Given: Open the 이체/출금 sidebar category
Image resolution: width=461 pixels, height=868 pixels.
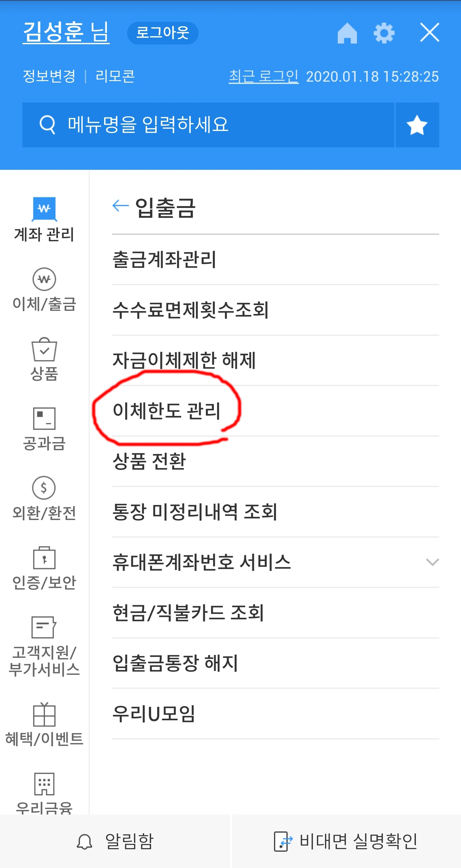Looking at the screenshot, I should click(44, 290).
